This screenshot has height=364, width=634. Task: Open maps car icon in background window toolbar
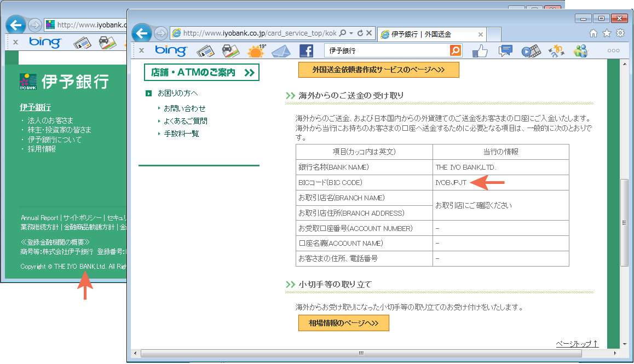point(107,43)
